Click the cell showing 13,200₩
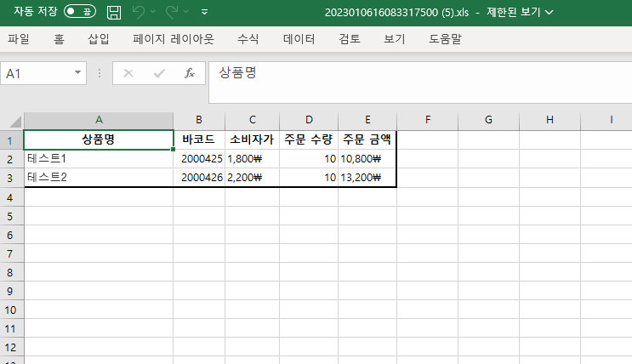 click(367, 178)
